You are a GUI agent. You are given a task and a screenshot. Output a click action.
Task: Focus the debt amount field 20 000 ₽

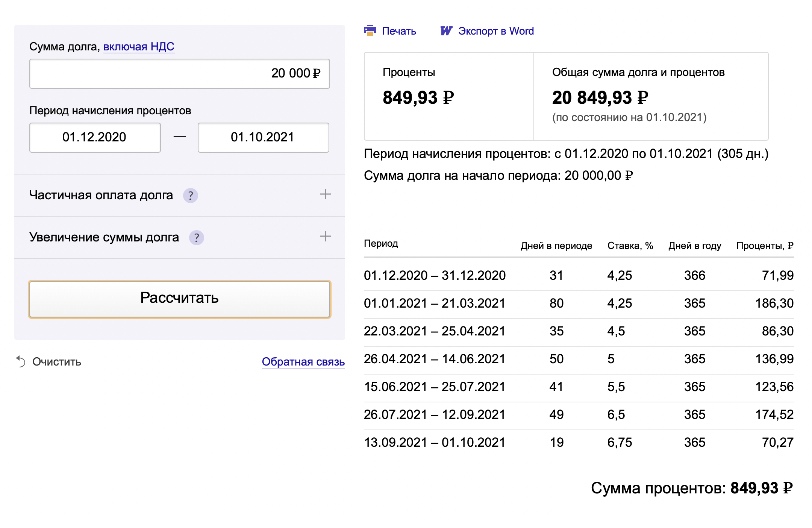pos(180,74)
